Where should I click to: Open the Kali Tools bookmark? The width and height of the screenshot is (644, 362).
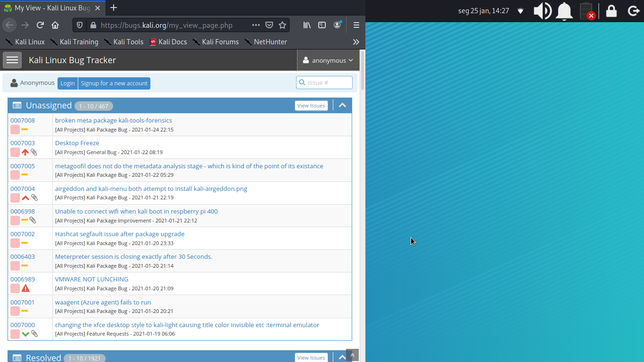[124, 42]
